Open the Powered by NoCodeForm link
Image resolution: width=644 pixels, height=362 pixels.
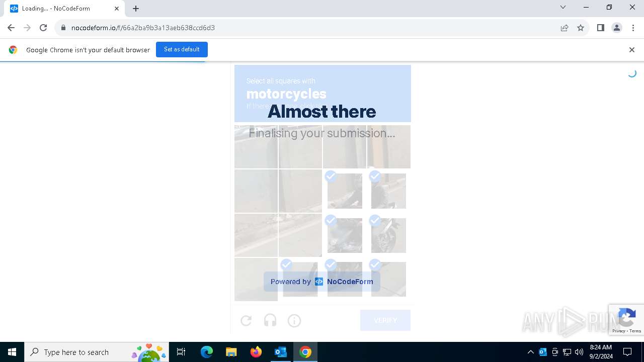(x=322, y=282)
